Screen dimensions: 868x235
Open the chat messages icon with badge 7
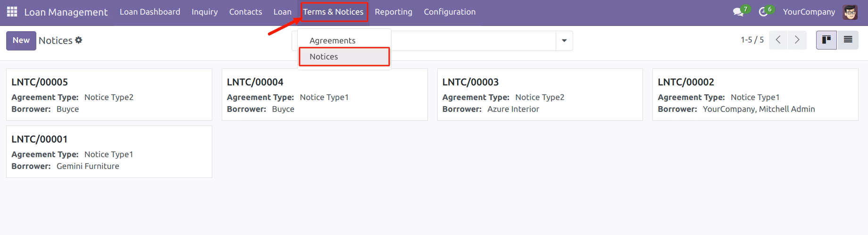[x=738, y=12]
